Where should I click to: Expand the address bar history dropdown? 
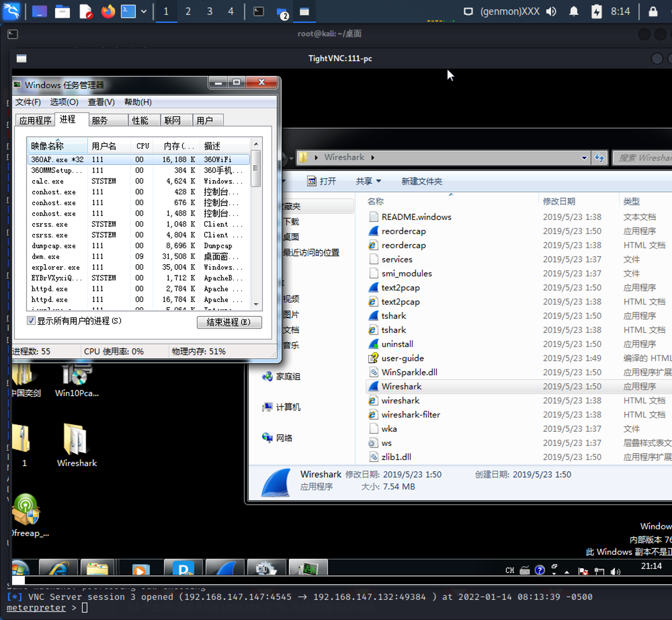[x=584, y=157]
